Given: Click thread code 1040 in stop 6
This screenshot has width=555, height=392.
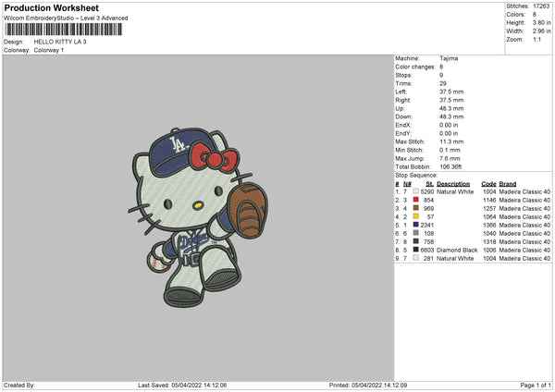Looking at the screenshot, I should [489, 234].
